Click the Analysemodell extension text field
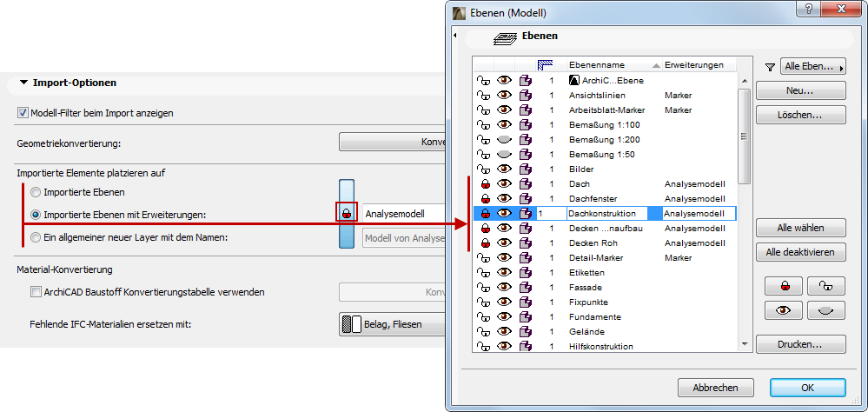868x412 pixels. pos(403,213)
